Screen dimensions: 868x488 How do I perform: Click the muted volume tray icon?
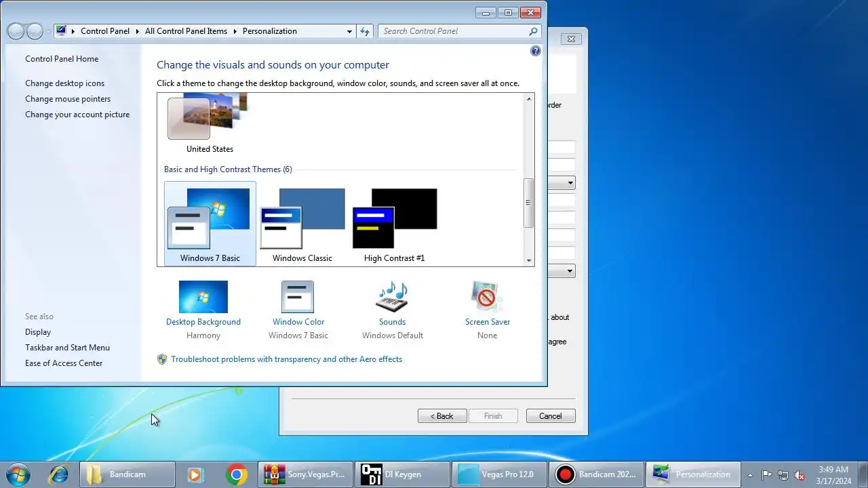[800, 475]
